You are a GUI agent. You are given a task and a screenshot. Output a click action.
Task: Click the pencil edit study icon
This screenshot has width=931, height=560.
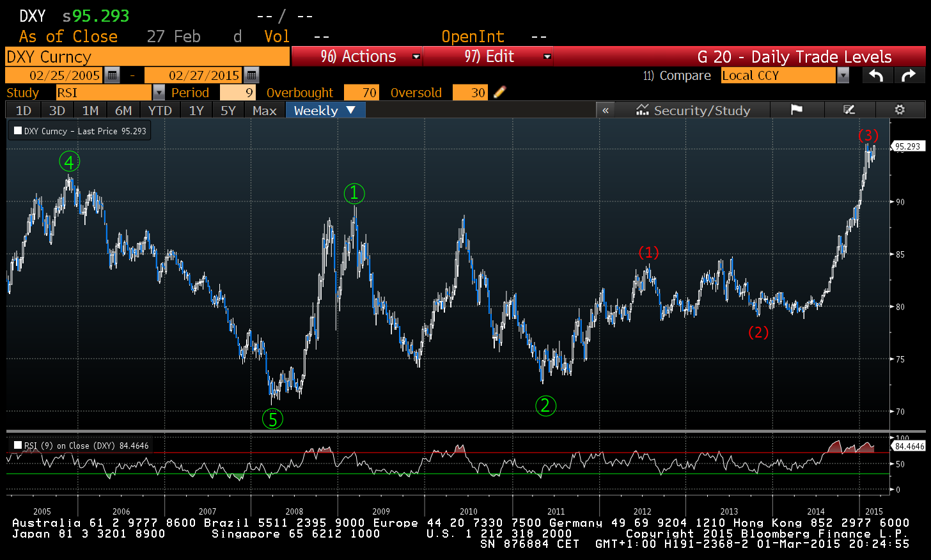point(499,92)
